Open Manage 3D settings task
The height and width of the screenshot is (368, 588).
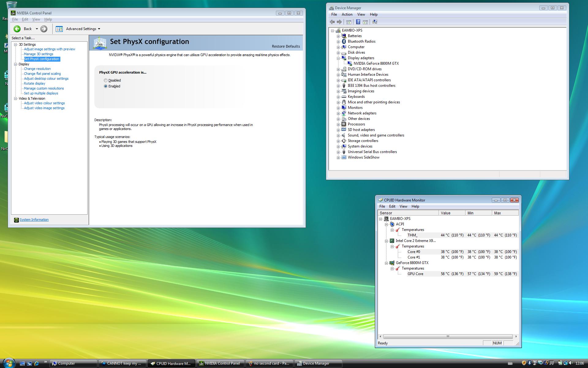click(x=39, y=54)
